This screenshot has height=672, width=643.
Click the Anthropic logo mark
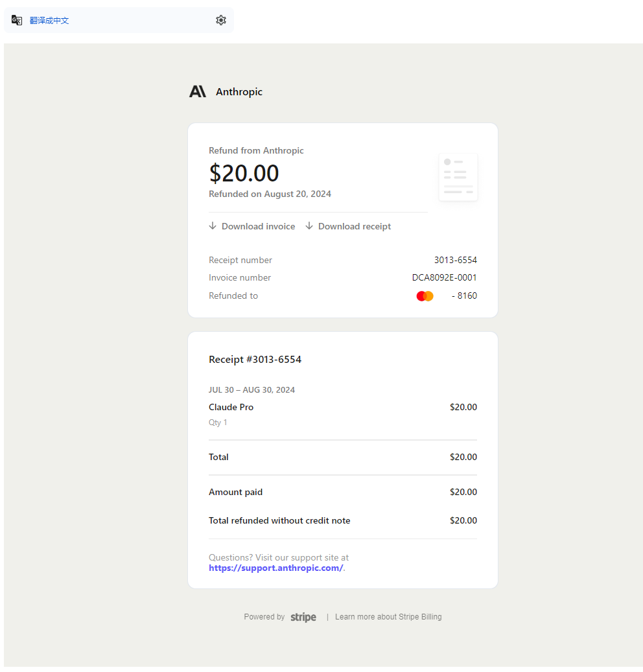click(198, 91)
